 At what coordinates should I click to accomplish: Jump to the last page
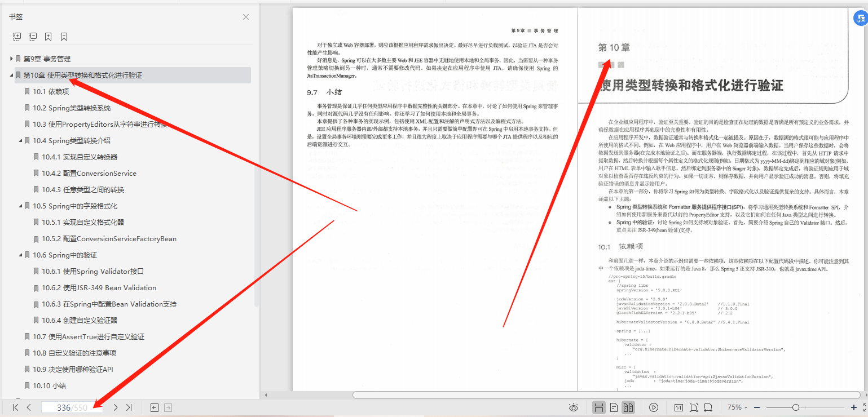pos(129,407)
